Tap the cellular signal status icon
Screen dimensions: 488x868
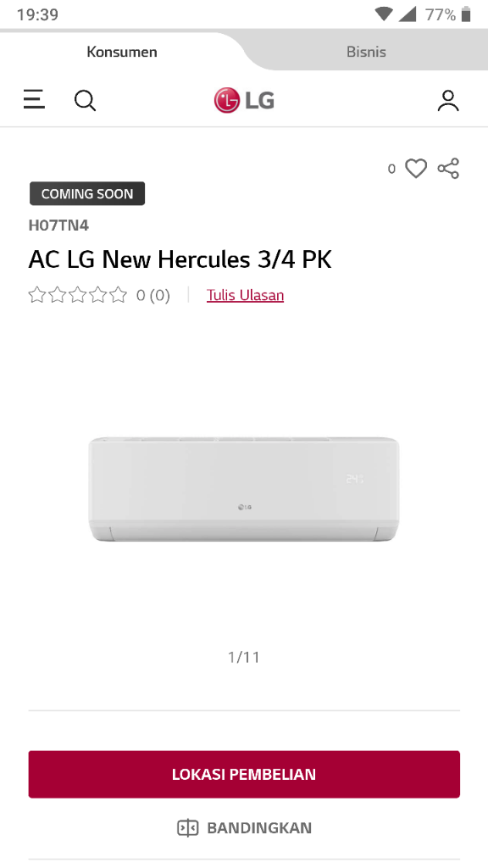pyautogui.click(x=408, y=14)
